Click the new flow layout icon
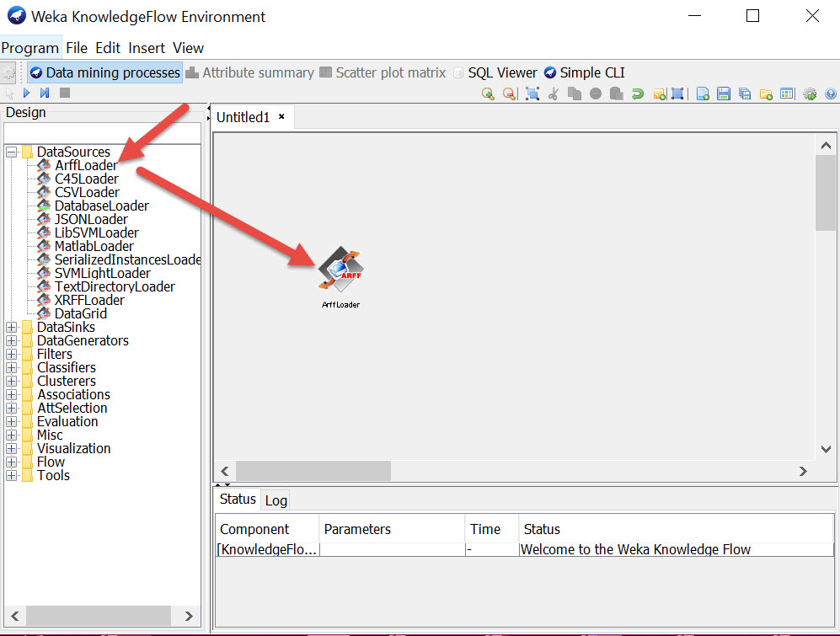This screenshot has height=636, width=840. point(702,94)
